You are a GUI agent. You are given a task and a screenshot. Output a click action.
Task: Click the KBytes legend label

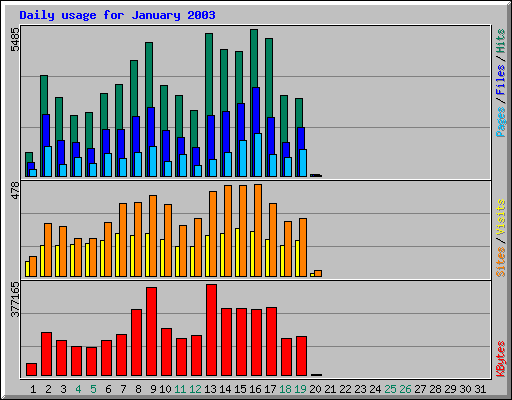(x=501, y=359)
